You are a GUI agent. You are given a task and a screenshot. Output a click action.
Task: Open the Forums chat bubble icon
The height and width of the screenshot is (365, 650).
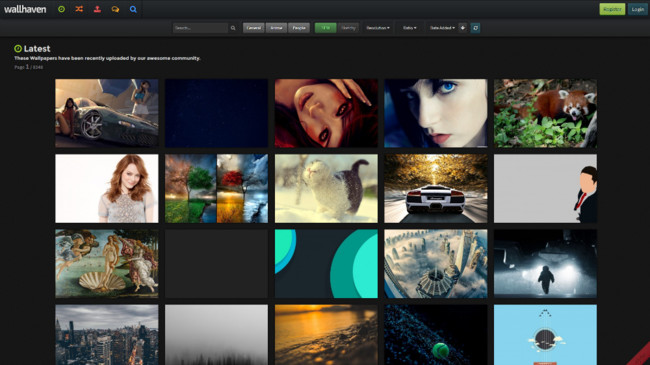tap(115, 9)
